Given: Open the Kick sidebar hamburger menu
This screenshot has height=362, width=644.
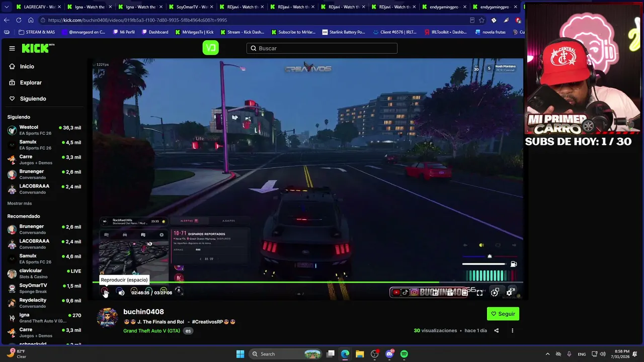Looking at the screenshot, I should coord(12,48).
